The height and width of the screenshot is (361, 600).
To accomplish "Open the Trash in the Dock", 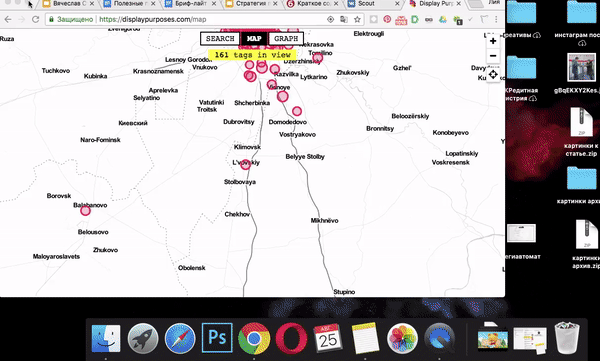I will pyautogui.click(x=567, y=338).
